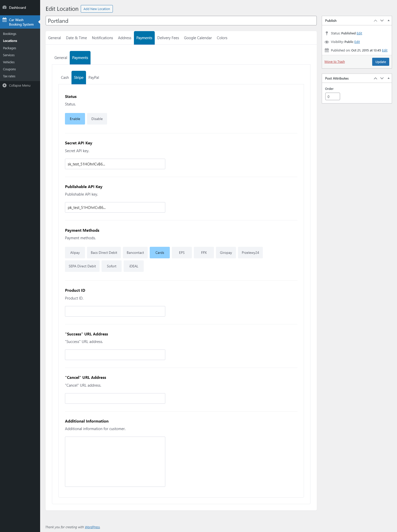The width and height of the screenshot is (397, 532).
Task: Edit the published Status link
Action: coord(359,33)
